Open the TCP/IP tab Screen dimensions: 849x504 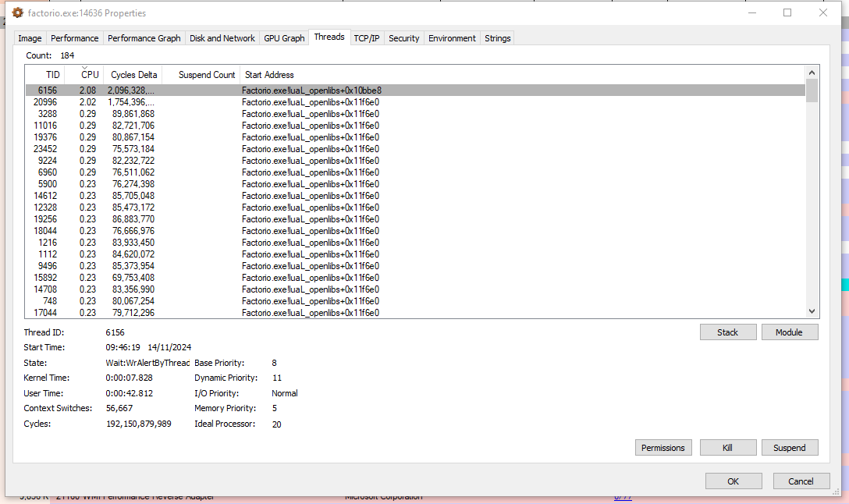click(x=367, y=38)
